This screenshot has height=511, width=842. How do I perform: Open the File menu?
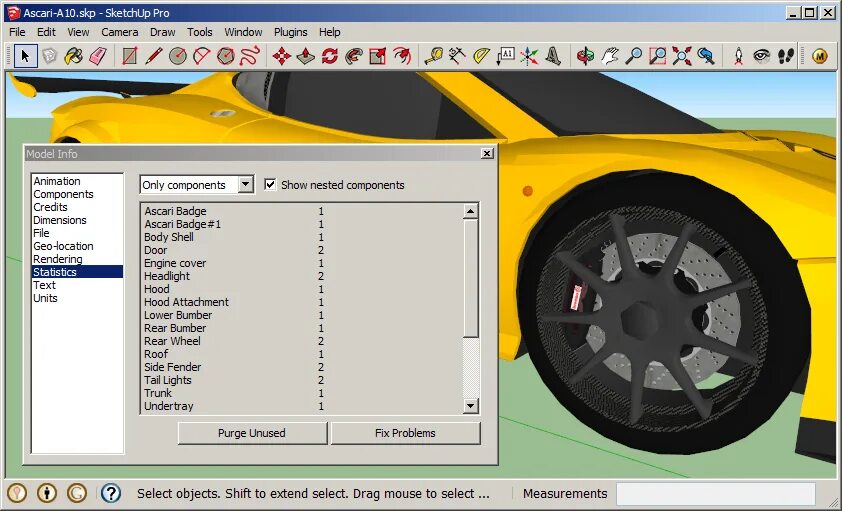click(x=17, y=32)
